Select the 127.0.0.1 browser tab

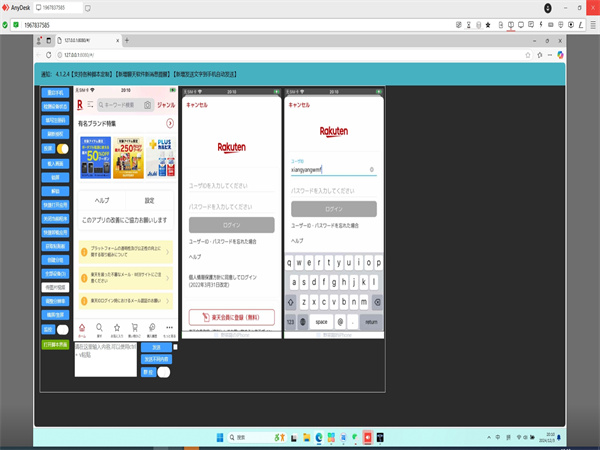coord(80,40)
